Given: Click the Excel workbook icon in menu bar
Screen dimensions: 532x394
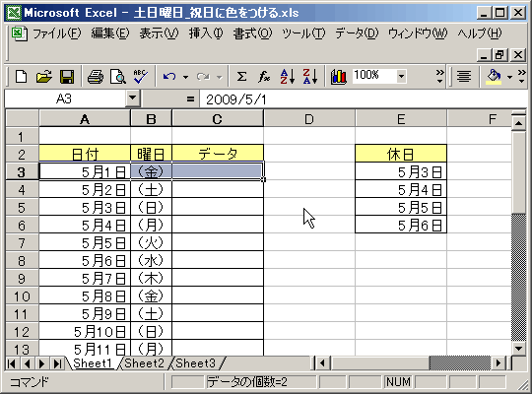Looking at the screenshot, I should (x=19, y=33).
